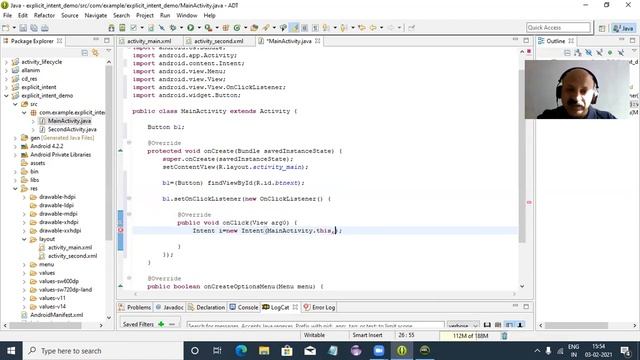Toggle the display saved filters view icon in LogCat
This screenshot has width=640, height=360.
pyautogui.click(x=509, y=325)
